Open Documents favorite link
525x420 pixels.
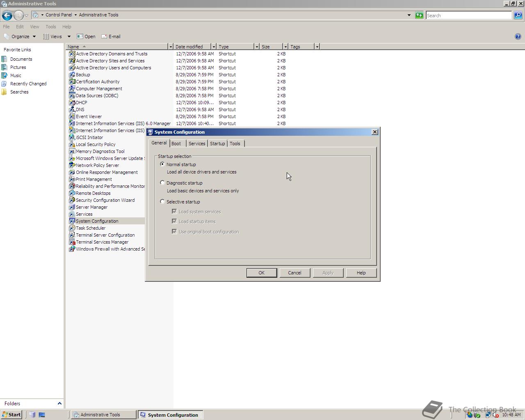21,59
